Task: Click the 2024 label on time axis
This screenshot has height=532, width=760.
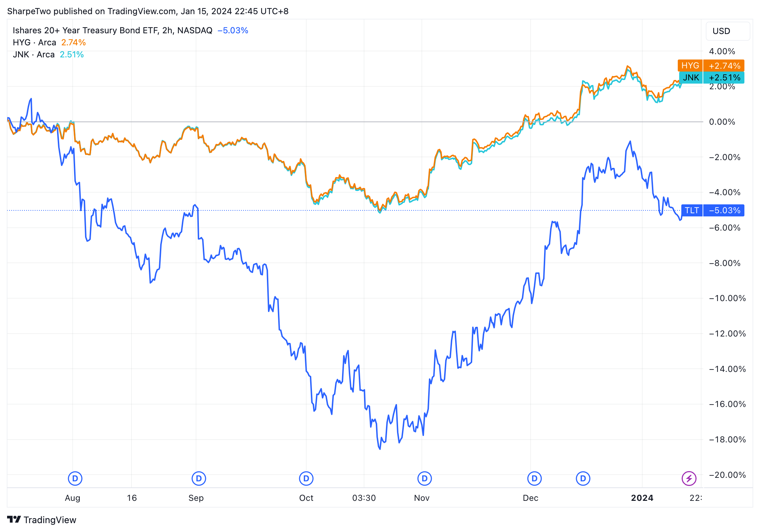Action: click(x=642, y=498)
